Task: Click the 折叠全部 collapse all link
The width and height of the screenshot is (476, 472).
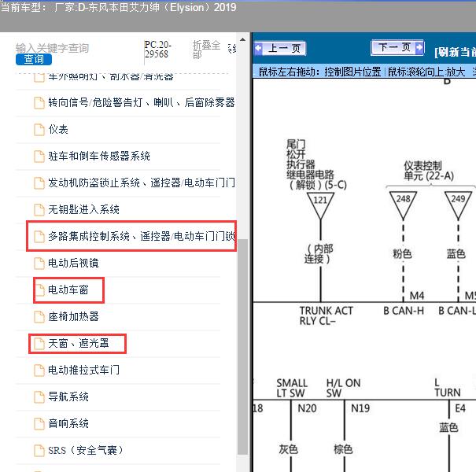Action: (206, 50)
